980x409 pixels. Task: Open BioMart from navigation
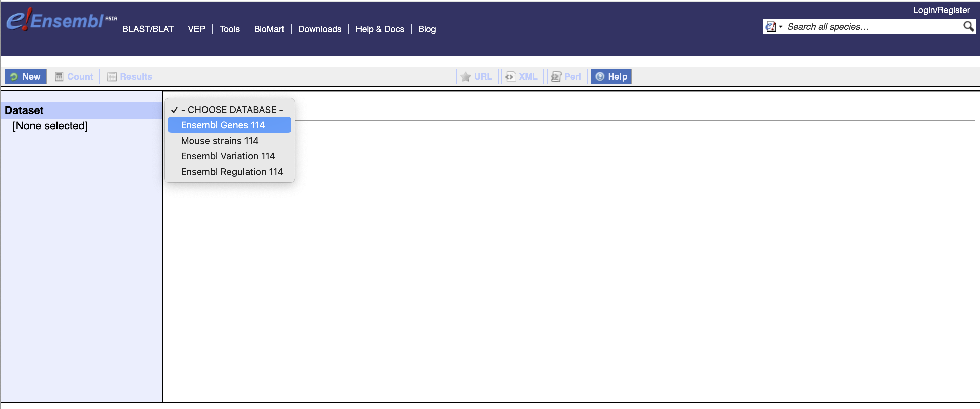(269, 29)
